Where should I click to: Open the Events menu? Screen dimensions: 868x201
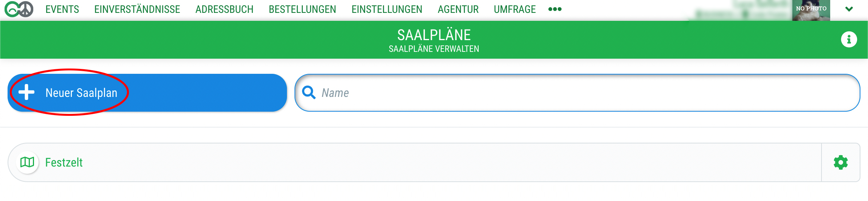click(x=62, y=9)
